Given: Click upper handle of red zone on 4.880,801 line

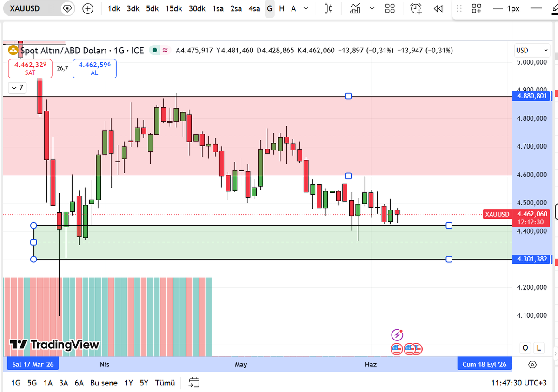Looking at the screenshot, I should point(348,96).
